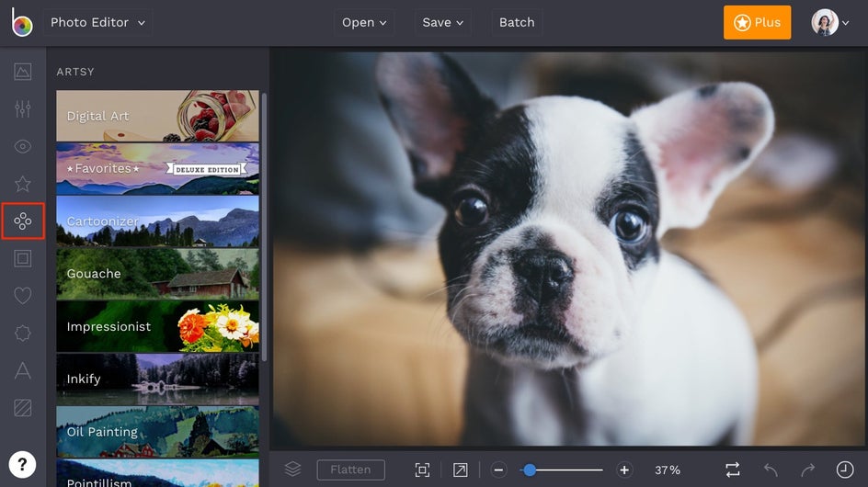This screenshot has width=868, height=487.
Task: Click the orange Plus upgrade button
Action: click(757, 23)
